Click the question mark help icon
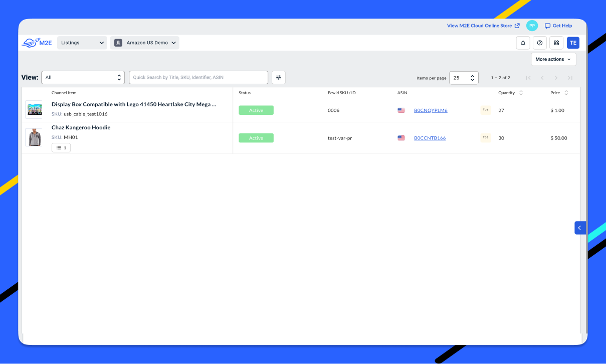The height and width of the screenshot is (364, 606). (539, 43)
